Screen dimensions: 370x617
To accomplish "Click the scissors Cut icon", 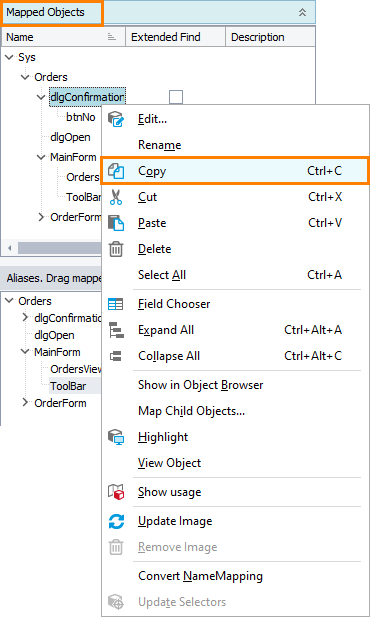I will point(116,197).
